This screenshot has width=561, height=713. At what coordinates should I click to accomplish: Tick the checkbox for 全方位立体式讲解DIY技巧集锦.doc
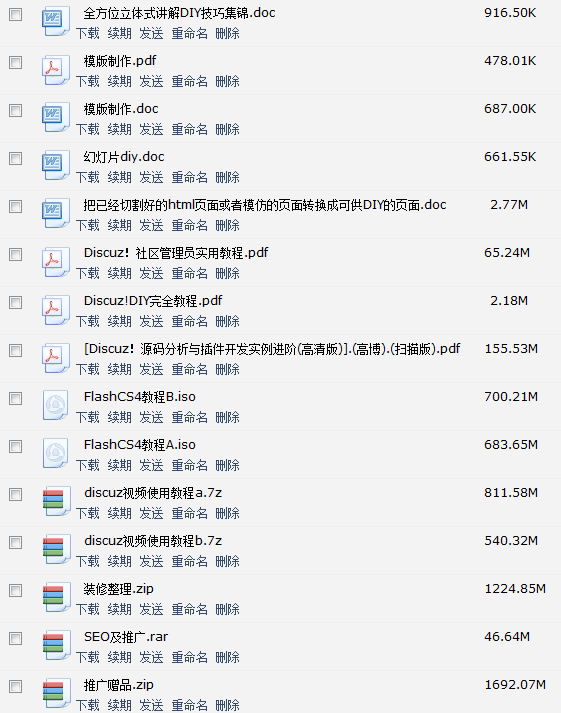[x=15, y=15]
